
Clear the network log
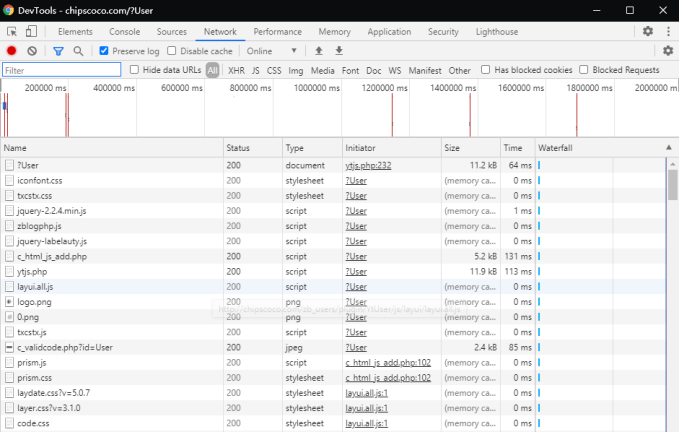tap(32, 51)
